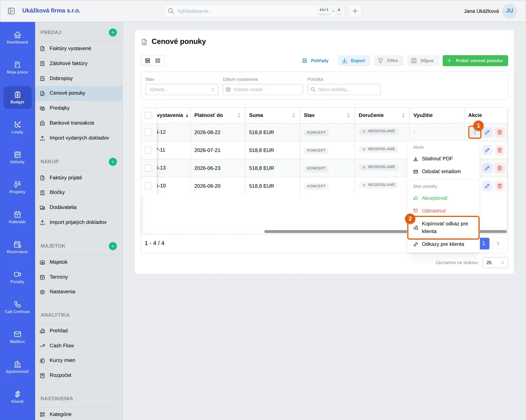Select Kopírovať odkaz pre klienta
Image resolution: width=526 pixels, height=420 pixels.
coord(443,227)
